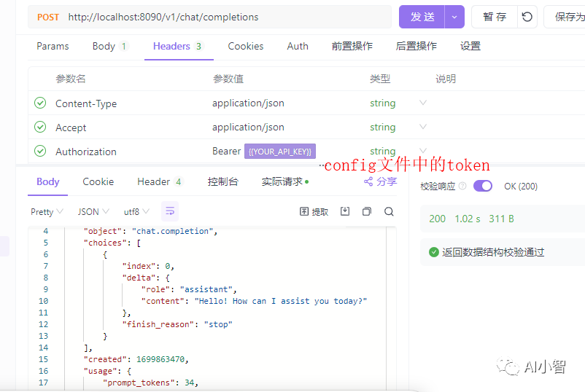Select the POST method label

[47, 17]
